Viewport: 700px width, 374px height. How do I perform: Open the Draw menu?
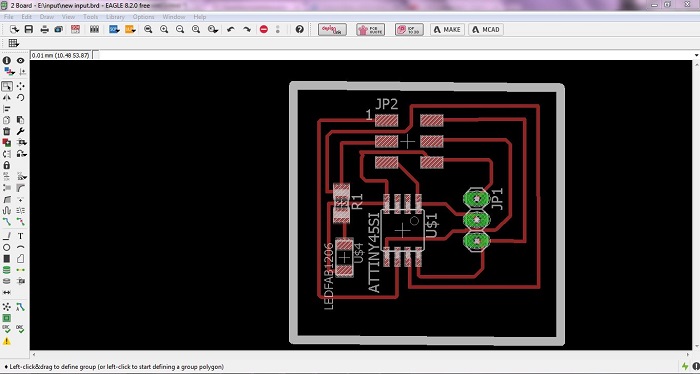click(47, 17)
